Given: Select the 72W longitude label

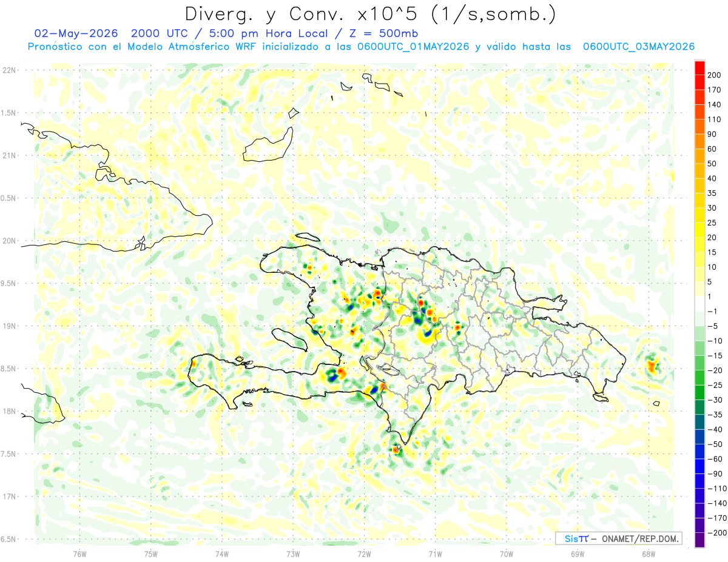Looking at the screenshot, I should 364,554.
